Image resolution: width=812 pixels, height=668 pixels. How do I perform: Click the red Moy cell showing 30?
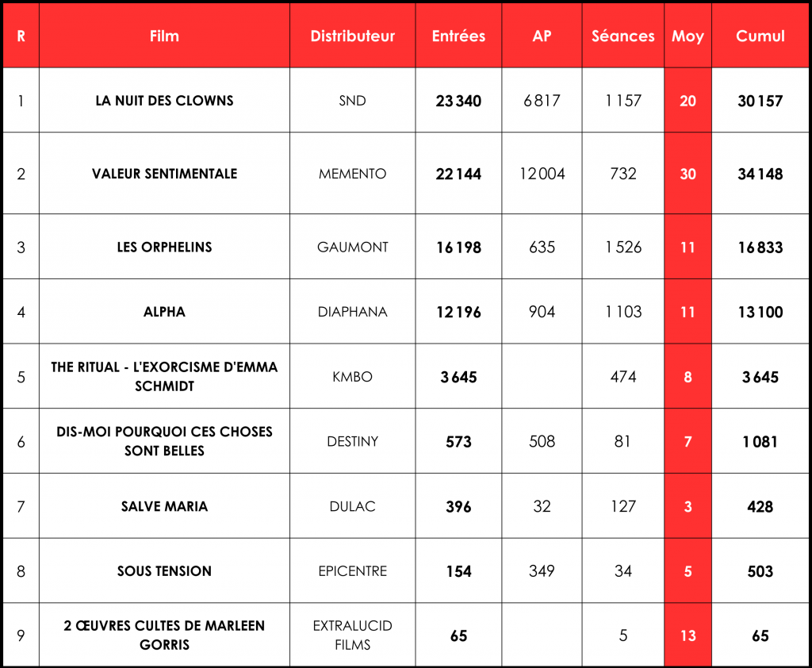688,174
